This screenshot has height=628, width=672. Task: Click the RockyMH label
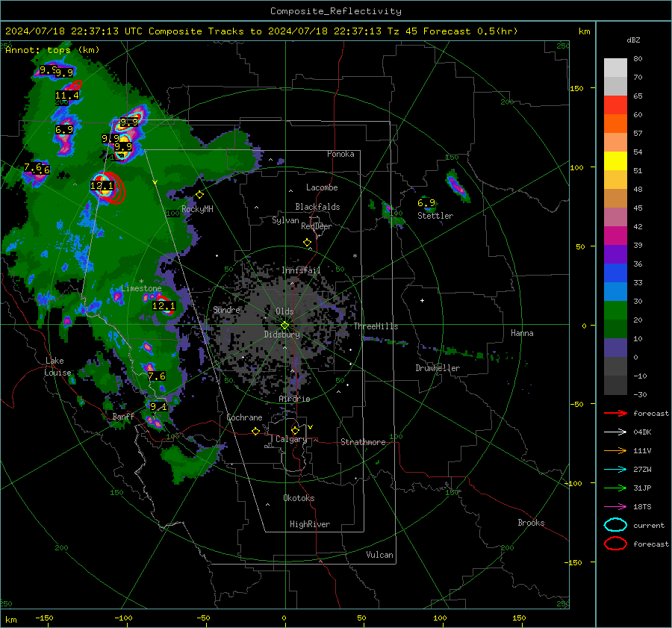[197, 209]
